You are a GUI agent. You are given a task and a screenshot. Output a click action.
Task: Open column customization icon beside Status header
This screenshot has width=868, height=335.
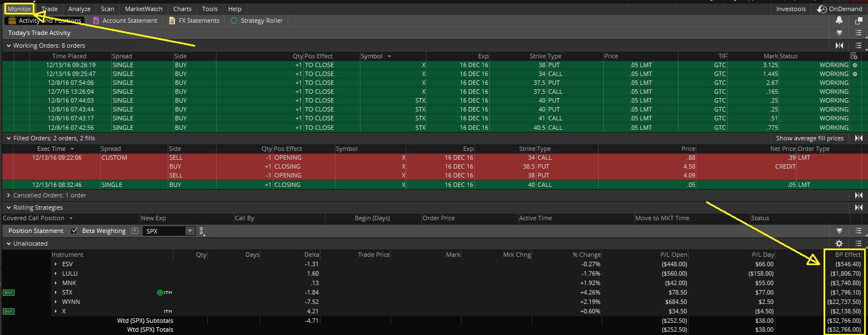(854, 56)
